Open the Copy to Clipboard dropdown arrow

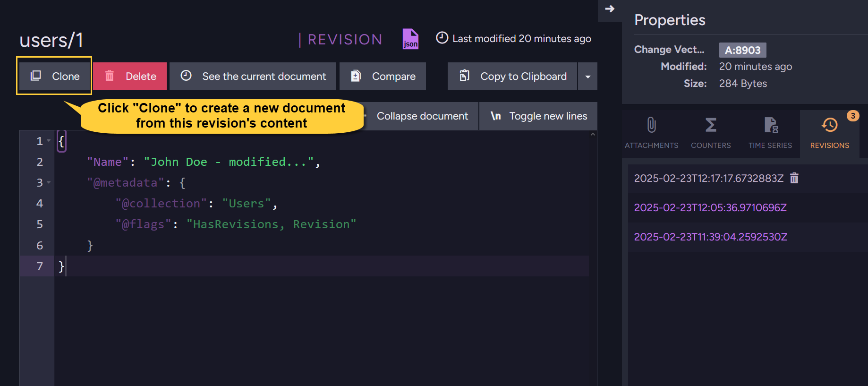588,76
